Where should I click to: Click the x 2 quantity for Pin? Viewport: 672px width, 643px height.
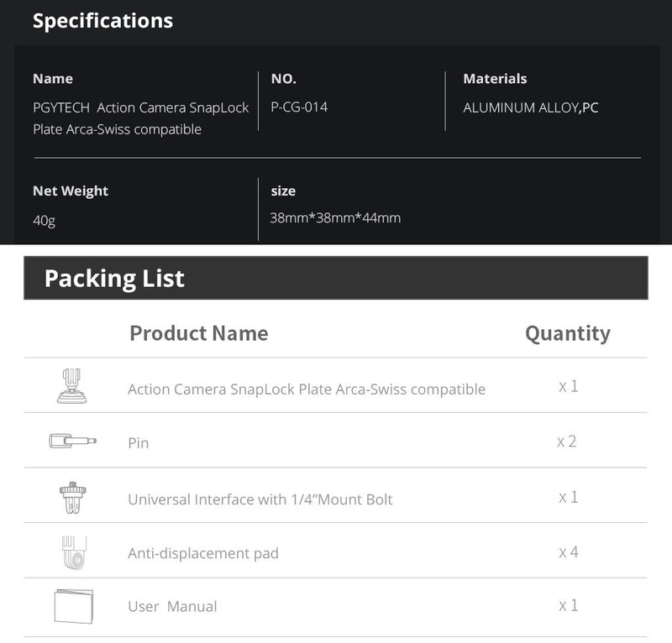[x=566, y=442]
